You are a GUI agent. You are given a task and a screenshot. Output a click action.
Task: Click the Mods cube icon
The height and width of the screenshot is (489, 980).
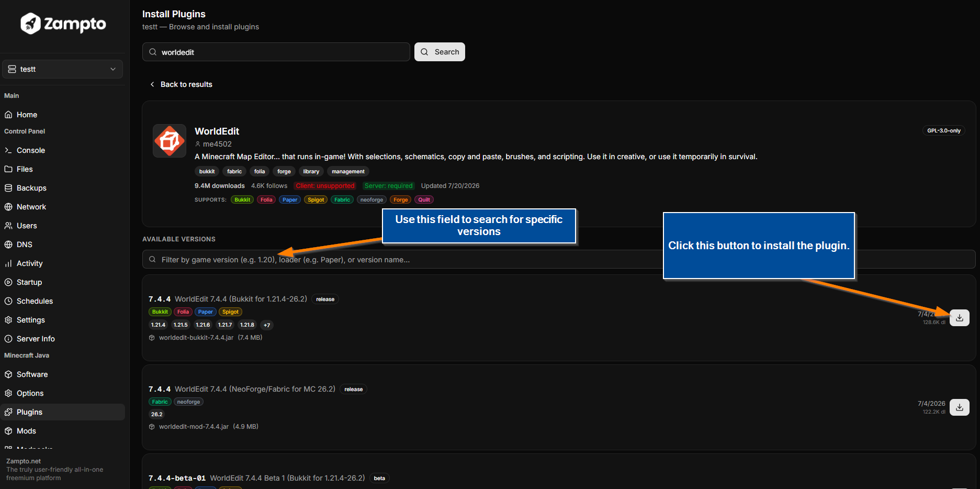point(8,431)
